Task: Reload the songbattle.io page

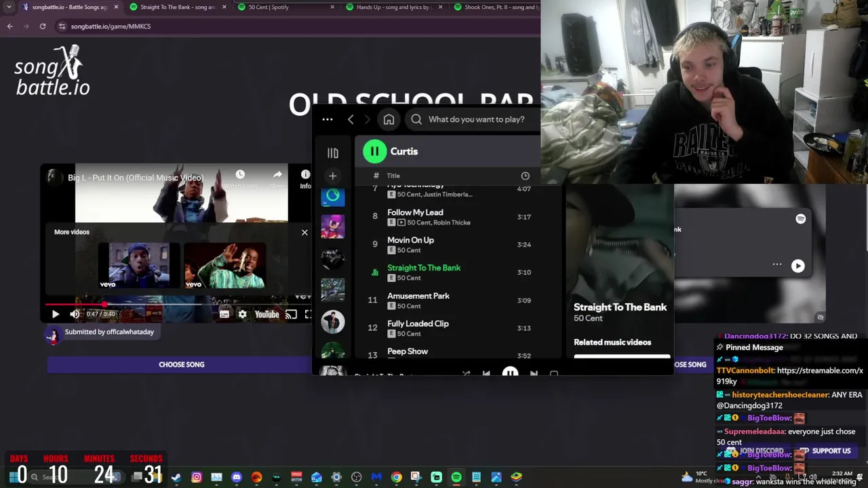Action: 43,26
